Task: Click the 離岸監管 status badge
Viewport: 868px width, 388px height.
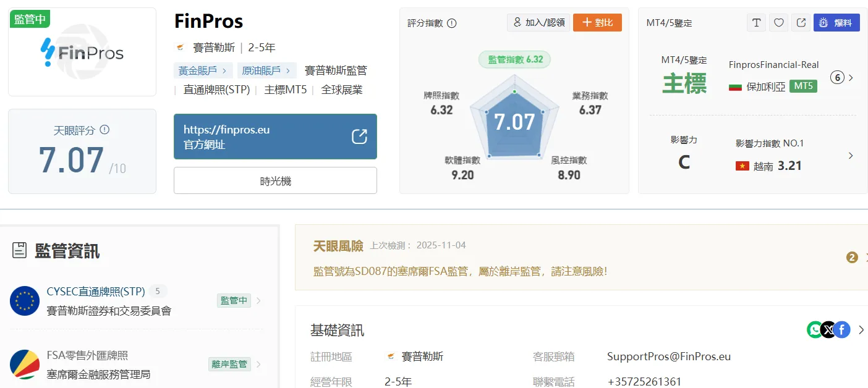Action: point(229,365)
